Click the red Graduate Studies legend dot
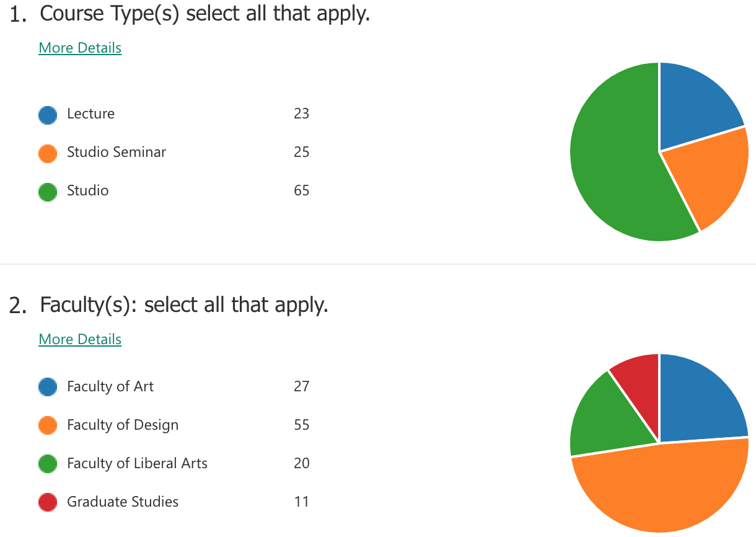756x537 pixels. click(48, 503)
